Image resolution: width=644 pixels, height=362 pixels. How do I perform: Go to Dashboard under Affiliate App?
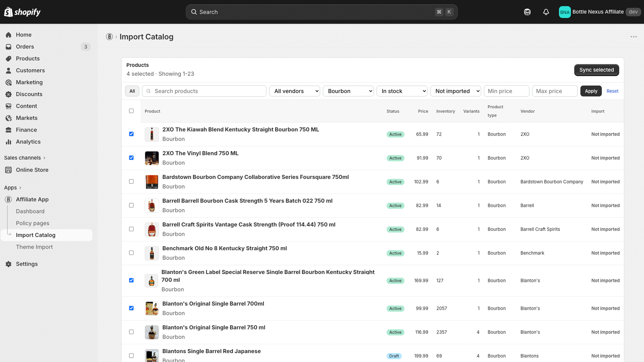pos(30,212)
